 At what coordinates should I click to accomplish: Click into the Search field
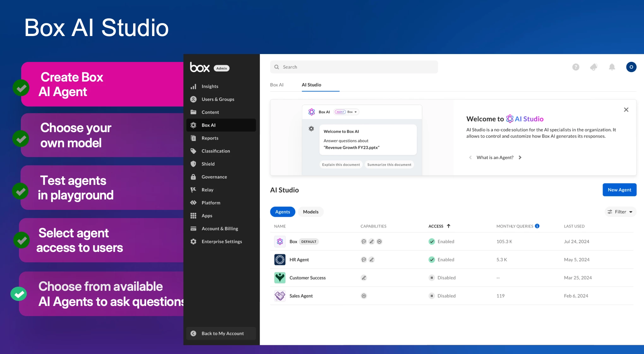click(354, 67)
